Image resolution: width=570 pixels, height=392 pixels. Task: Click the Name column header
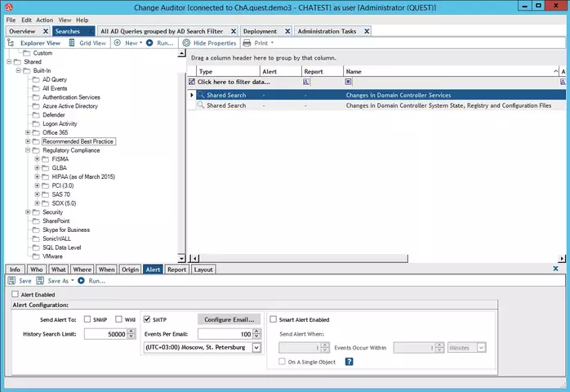point(451,71)
